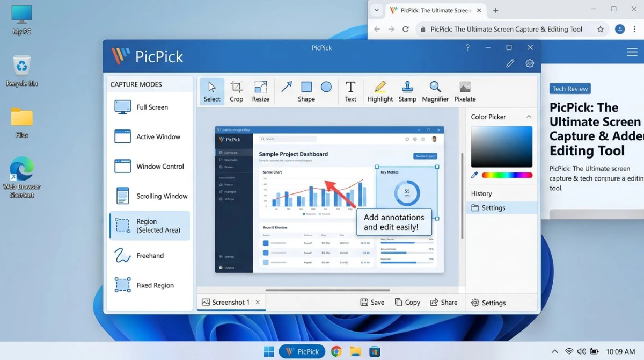The image size is (644, 360).
Task: Reload the browser page
Action: coord(406,30)
